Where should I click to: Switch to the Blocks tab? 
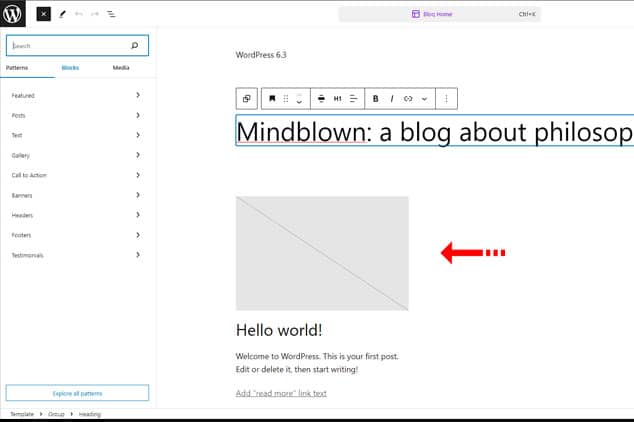tap(70, 68)
